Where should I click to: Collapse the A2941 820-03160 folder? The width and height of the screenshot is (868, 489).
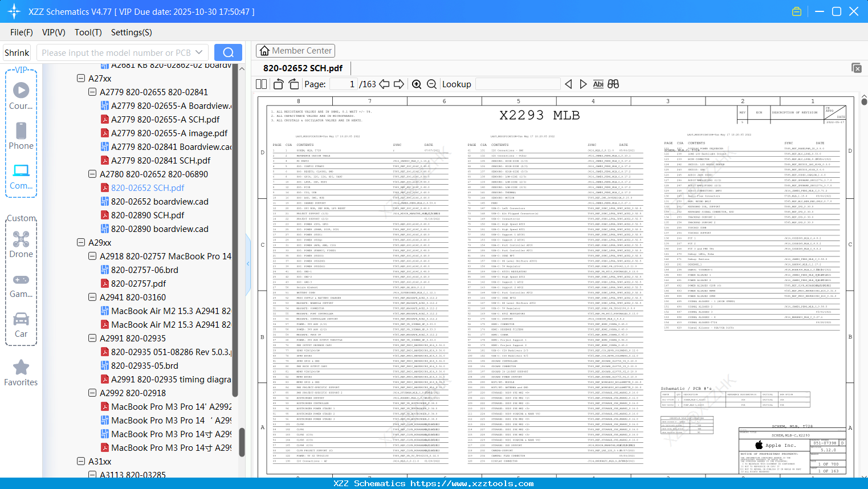click(92, 298)
